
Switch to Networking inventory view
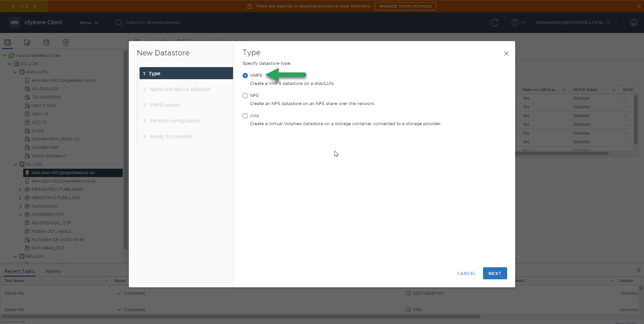66,42
